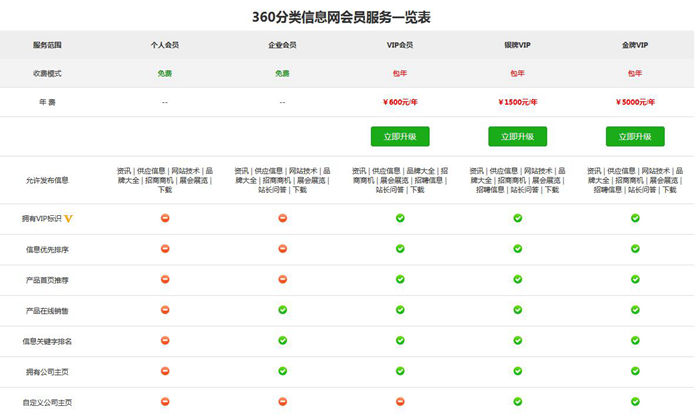This screenshot has height=417, width=700.
Task: Click green check for 产品在线销售 under 金牌VIP
Action: [x=635, y=310]
